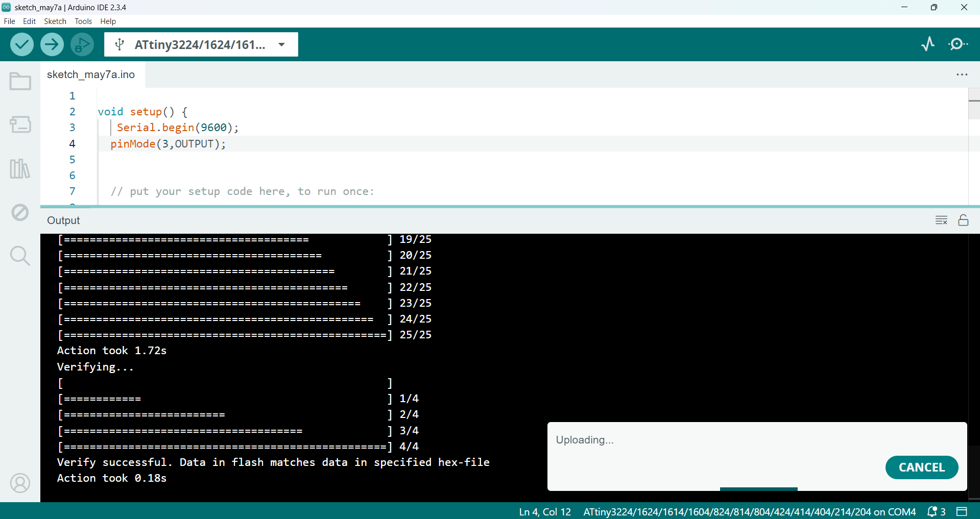Click 'Verify successful' output message
Image resolution: width=980 pixels, height=519 pixels.
[273, 462]
